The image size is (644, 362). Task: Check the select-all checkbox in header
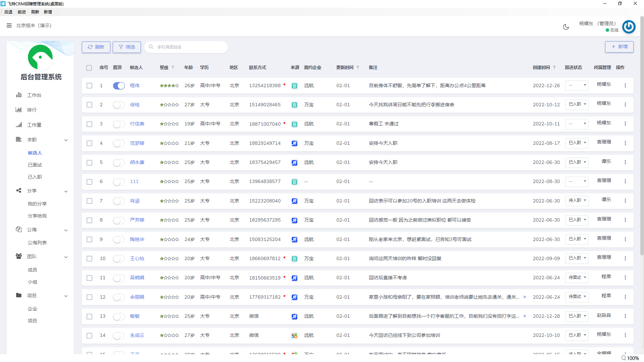pyautogui.click(x=89, y=68)
